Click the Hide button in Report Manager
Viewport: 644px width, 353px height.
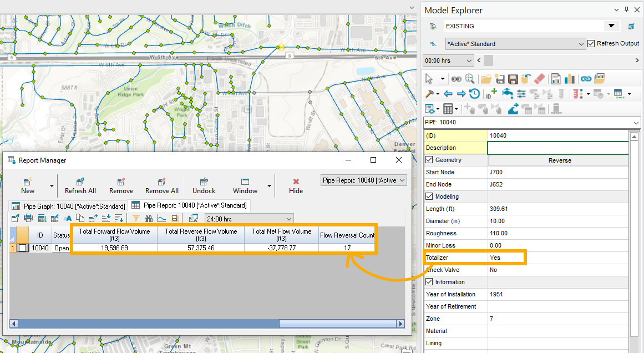[296, 186]
